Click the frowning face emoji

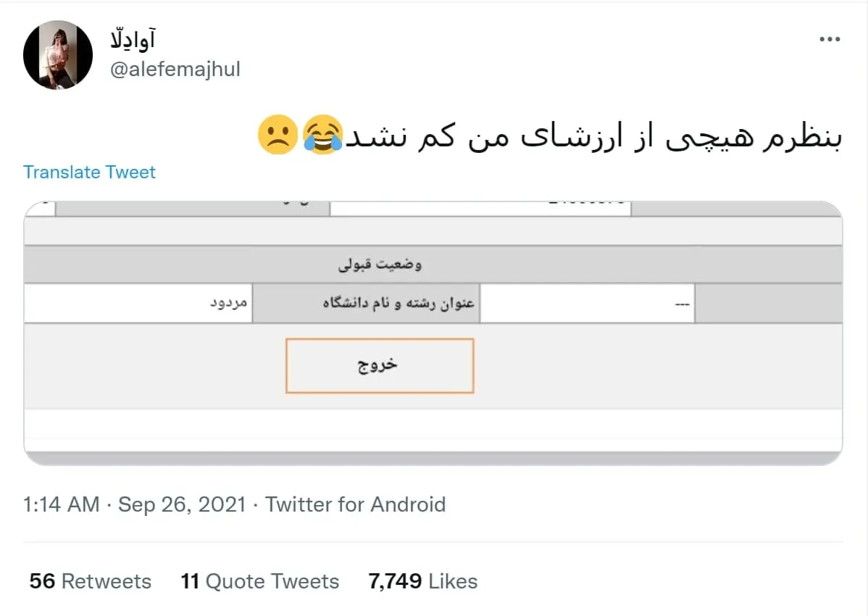pos(277,134)
